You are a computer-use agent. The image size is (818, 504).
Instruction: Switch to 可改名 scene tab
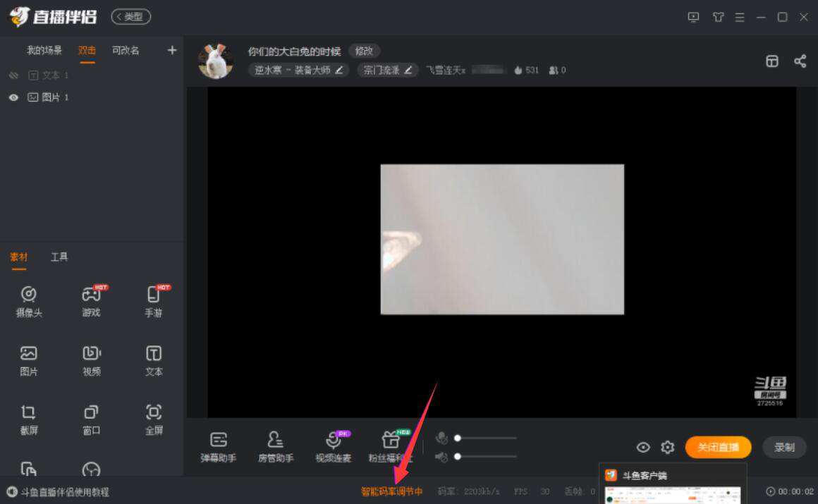tap(126, 50)
